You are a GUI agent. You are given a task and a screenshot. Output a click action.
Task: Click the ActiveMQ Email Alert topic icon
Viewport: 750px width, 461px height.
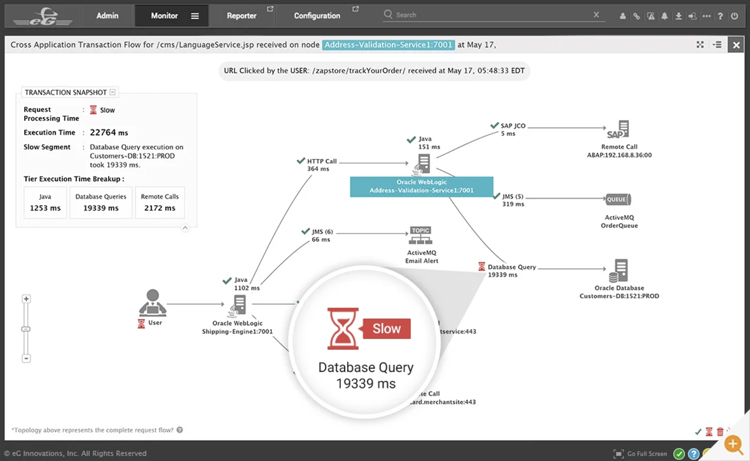click(x=420, y=235)
